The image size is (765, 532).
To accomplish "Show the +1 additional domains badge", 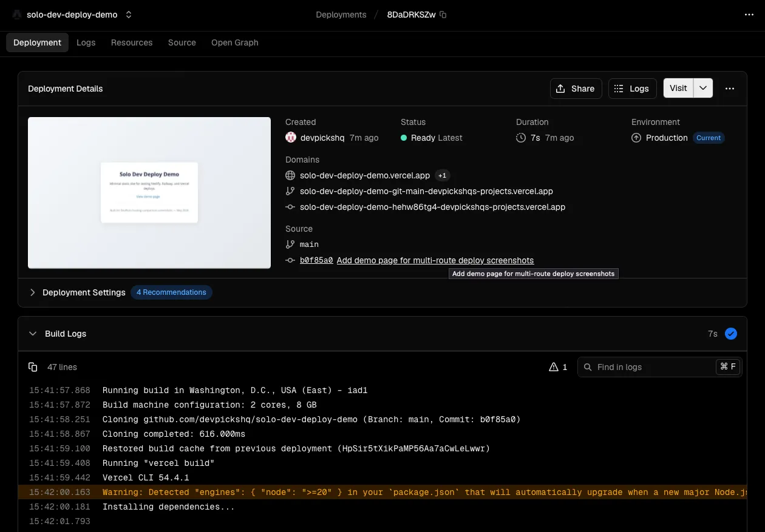I will point(443,175).
